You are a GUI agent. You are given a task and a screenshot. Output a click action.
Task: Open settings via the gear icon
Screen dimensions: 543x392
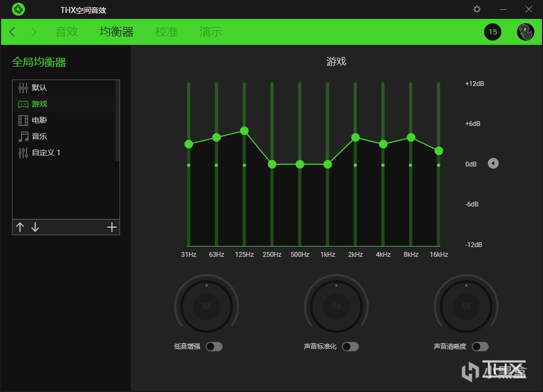477,9
